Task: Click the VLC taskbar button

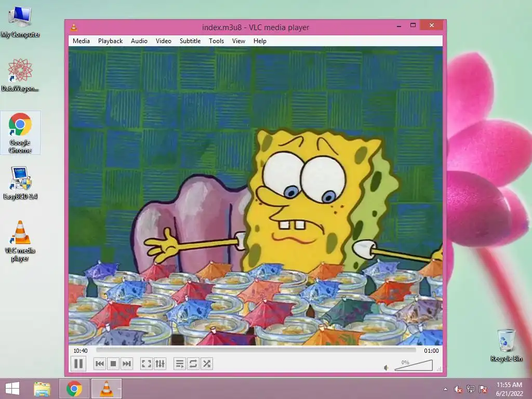Action: [x=107, y=389]
